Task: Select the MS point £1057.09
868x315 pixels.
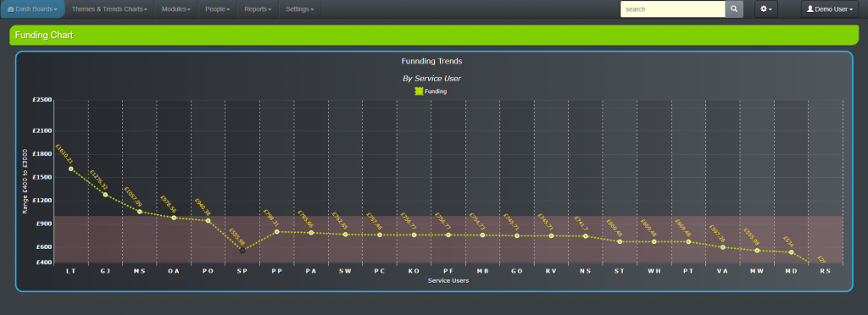Action: pos(140,212)
